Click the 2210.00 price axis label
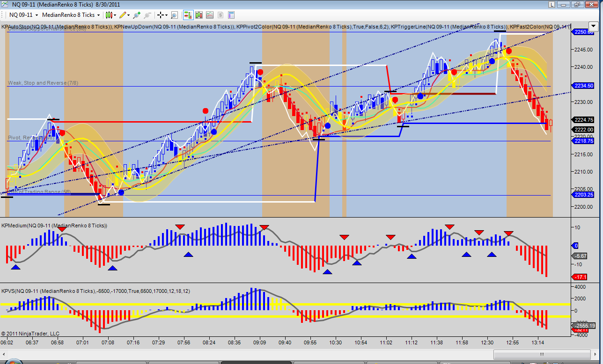 (583, 172)
